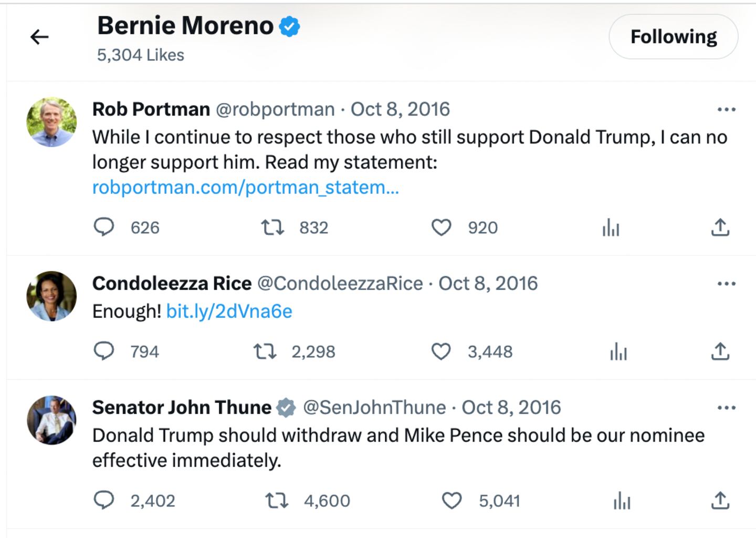Open more options on Condoleezza Rice's tweet
Viewport: 756px width, 538px height.
[x=726, y=283]
